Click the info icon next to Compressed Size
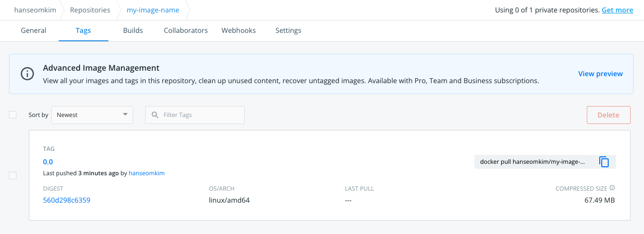The width and height of the screenshot is (644, 234). click(612, 188)
